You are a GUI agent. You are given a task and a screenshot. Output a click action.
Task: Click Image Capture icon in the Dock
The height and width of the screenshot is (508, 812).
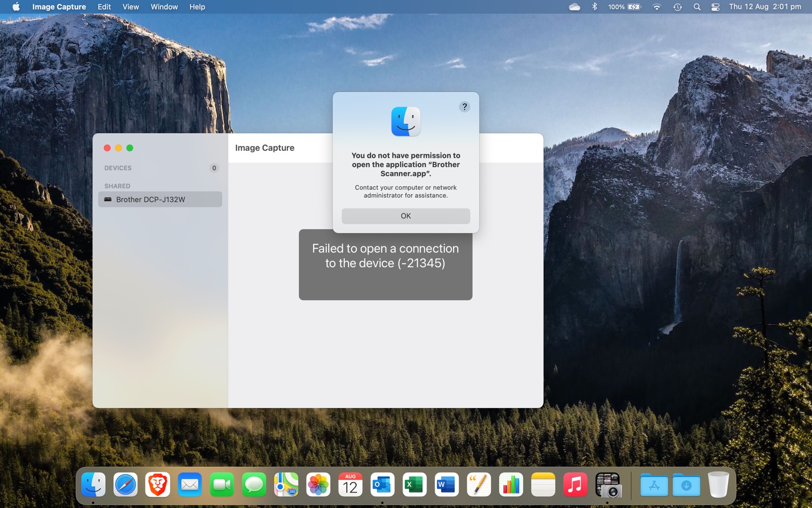[x=607, y=485]
